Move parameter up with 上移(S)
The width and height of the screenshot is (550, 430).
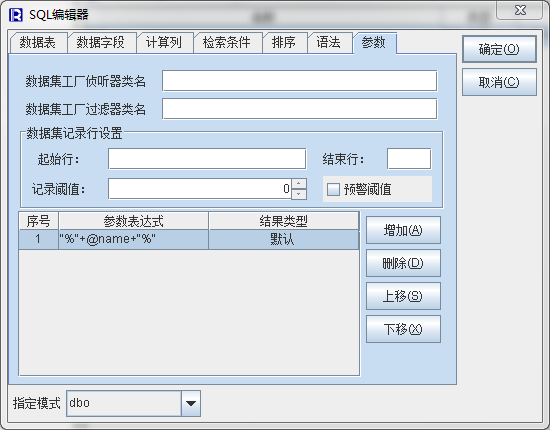point(403,296)
